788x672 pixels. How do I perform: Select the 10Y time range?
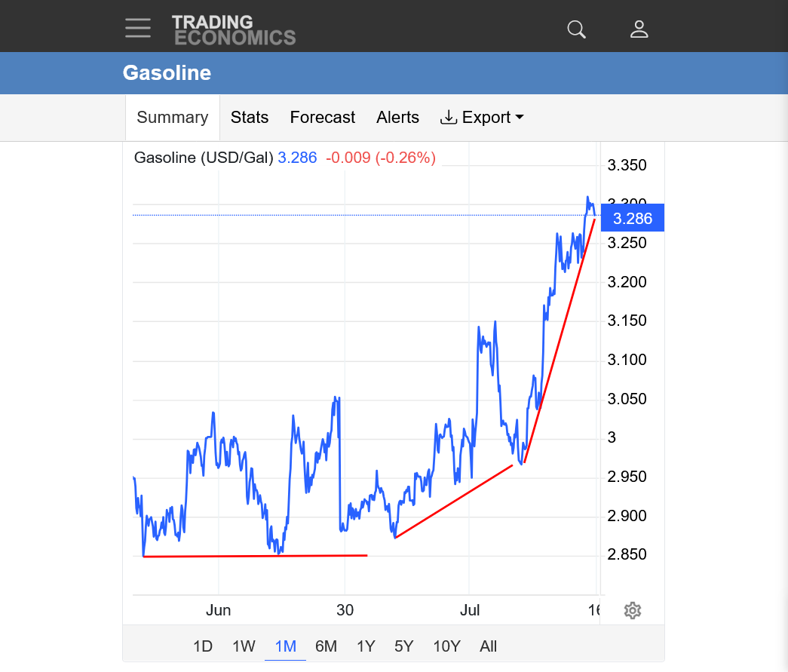coord(446,646)
